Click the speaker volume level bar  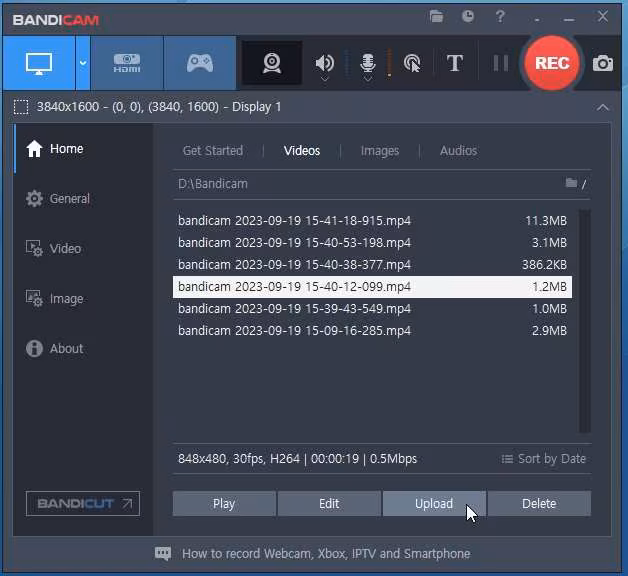pyautogui.click(x=347, y=63)
